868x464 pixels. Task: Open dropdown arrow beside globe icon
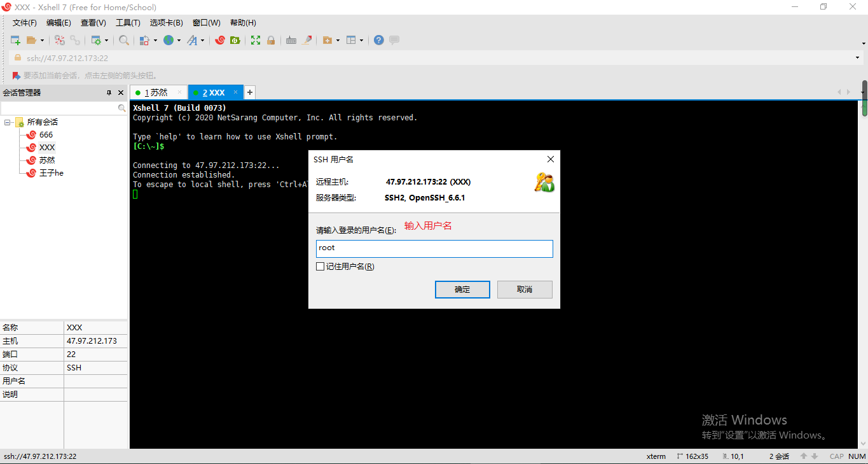tap(179, 40)
